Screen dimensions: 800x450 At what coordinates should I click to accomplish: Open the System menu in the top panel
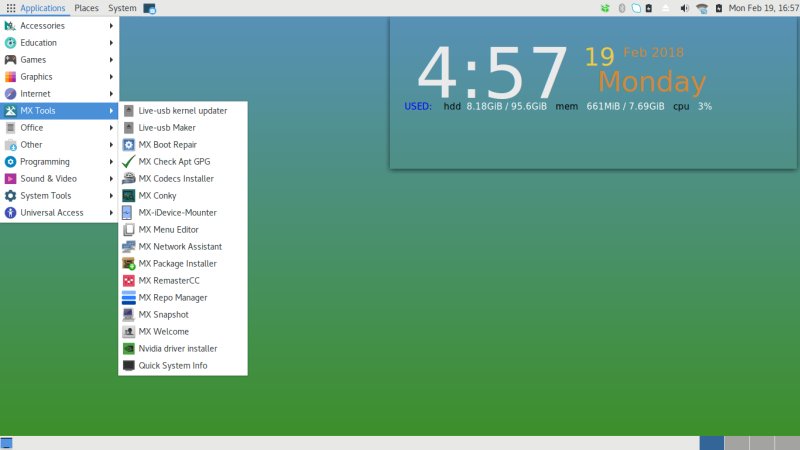click(x=122, y=8)
